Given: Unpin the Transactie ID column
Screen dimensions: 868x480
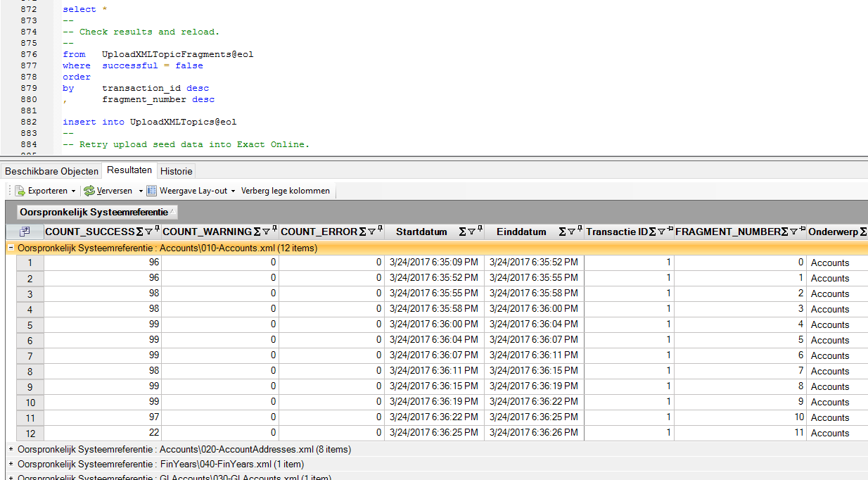Looking at the screenshot, I should (x=670, y=229).
